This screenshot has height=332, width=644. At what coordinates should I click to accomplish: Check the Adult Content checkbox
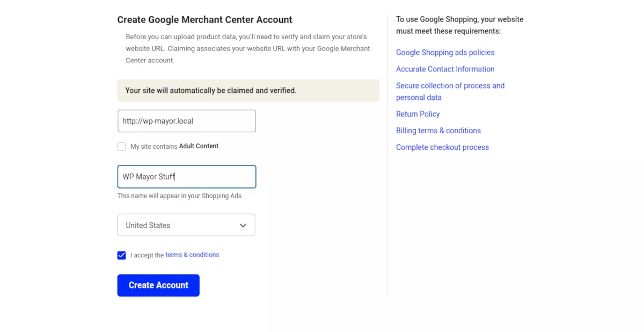[x=122, y=147]
